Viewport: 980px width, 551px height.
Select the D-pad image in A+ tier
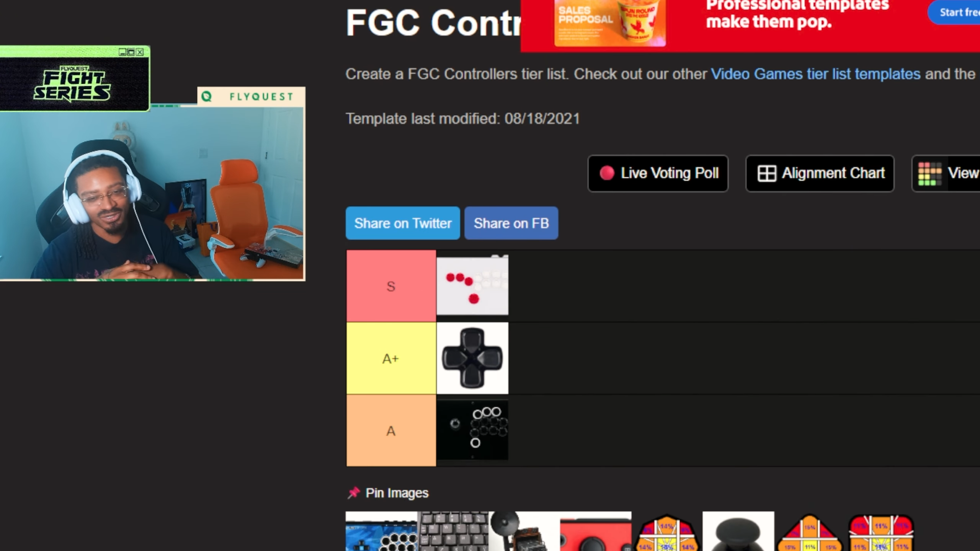[x=472, y=358]
